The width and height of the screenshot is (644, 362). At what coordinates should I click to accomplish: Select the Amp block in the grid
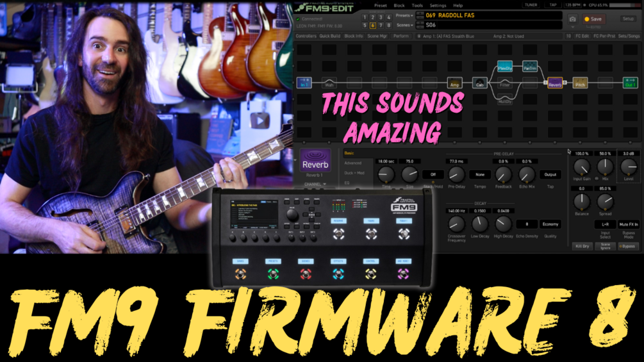(x=455, y=83)
